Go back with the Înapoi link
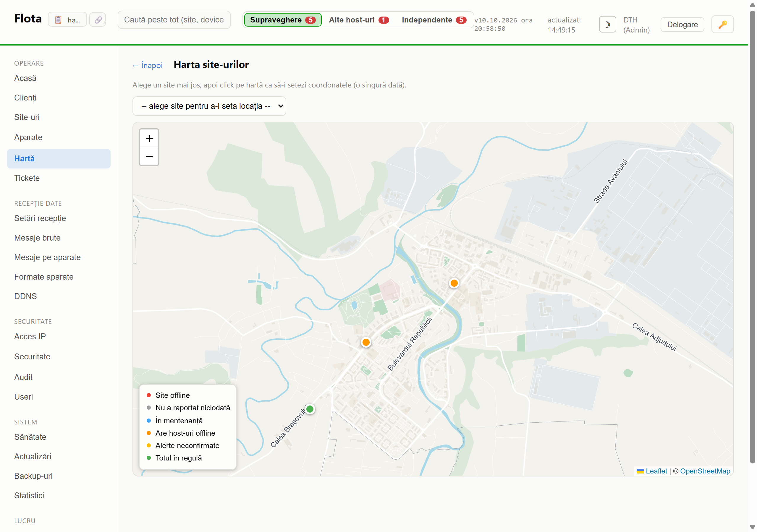This screenshot has width=757, height=532. [148, 65]
